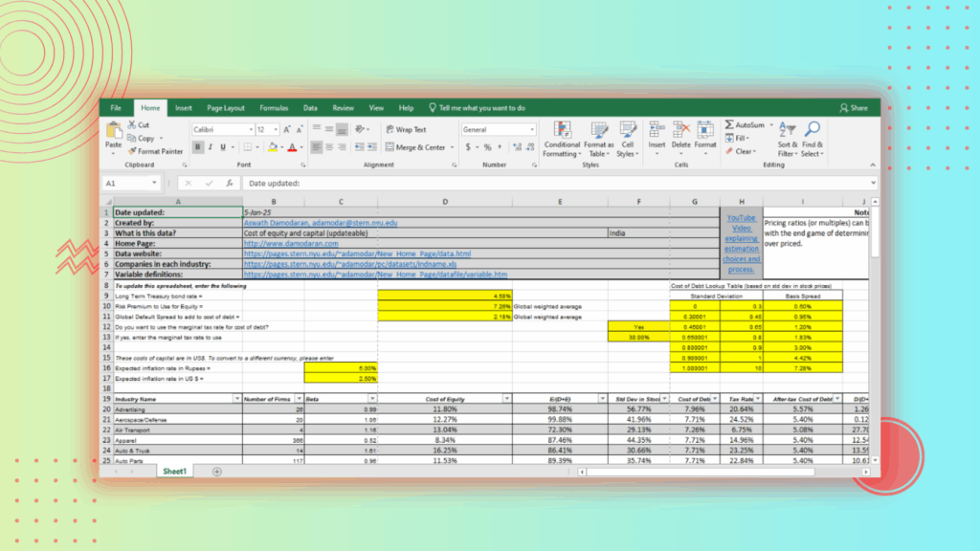The height and width of the screenshot is (551, 980).
Task: Click the Share button
Action: 855,107
